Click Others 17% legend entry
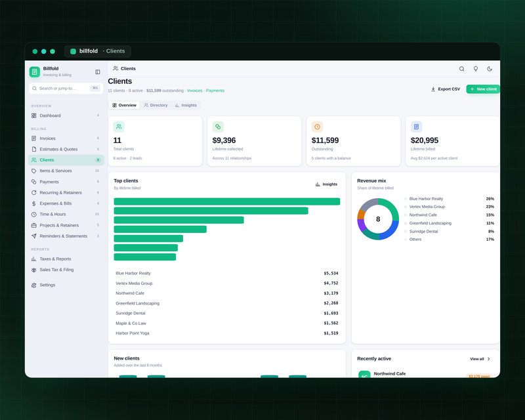 click(x=449, y=240)
